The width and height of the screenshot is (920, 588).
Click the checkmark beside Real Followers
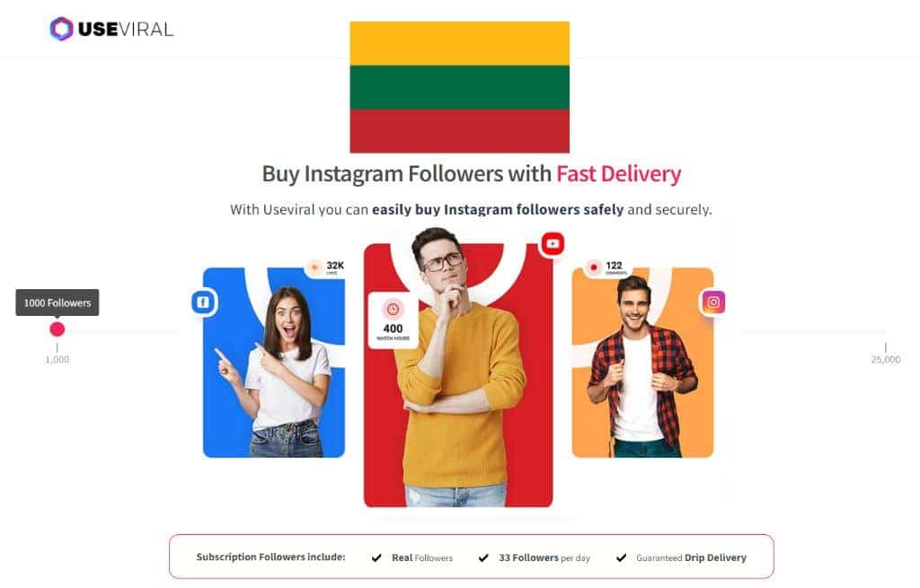click(376, 557)
